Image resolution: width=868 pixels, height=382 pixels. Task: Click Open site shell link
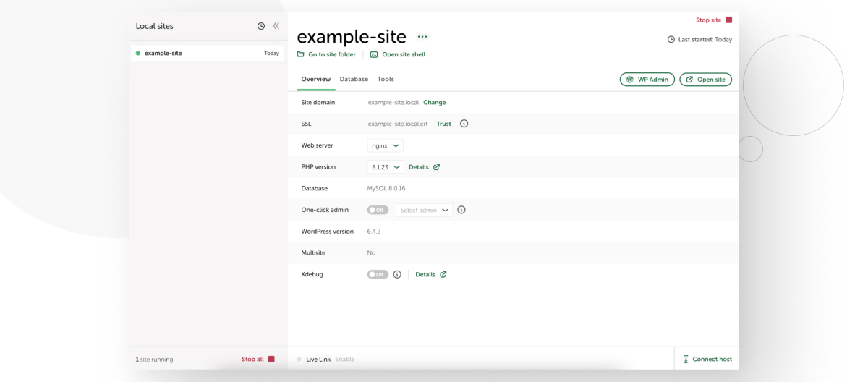(x=404, y=54)
